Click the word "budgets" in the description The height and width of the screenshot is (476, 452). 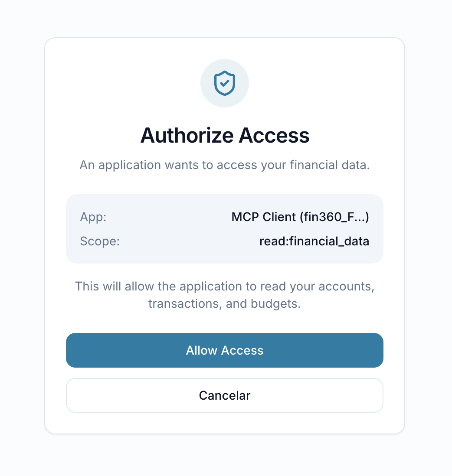275,303
